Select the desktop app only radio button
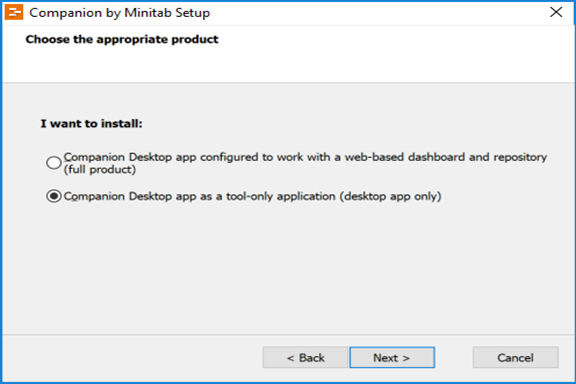Viewport: 576px width, 384px height. (54, 196)
